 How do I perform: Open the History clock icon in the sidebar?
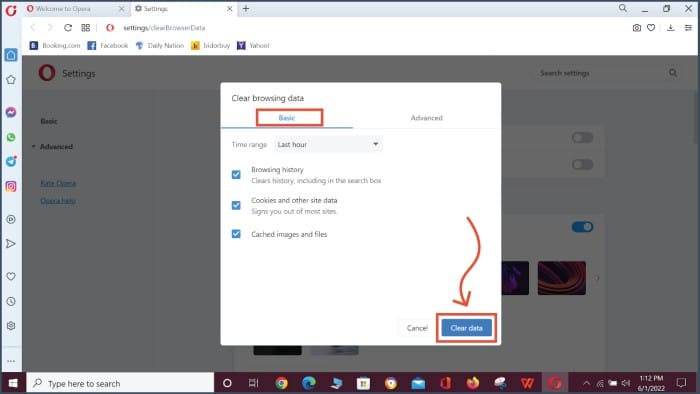tap(11, 301)
